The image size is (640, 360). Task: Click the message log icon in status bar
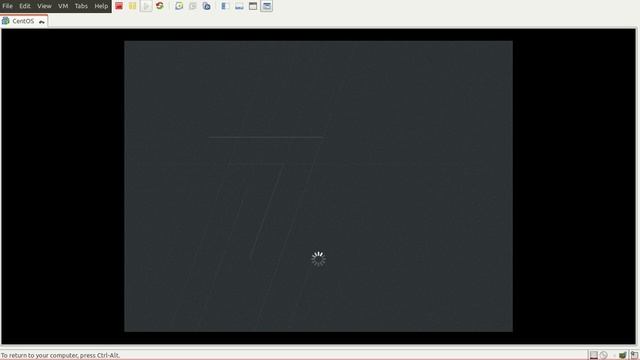point(634,356)
